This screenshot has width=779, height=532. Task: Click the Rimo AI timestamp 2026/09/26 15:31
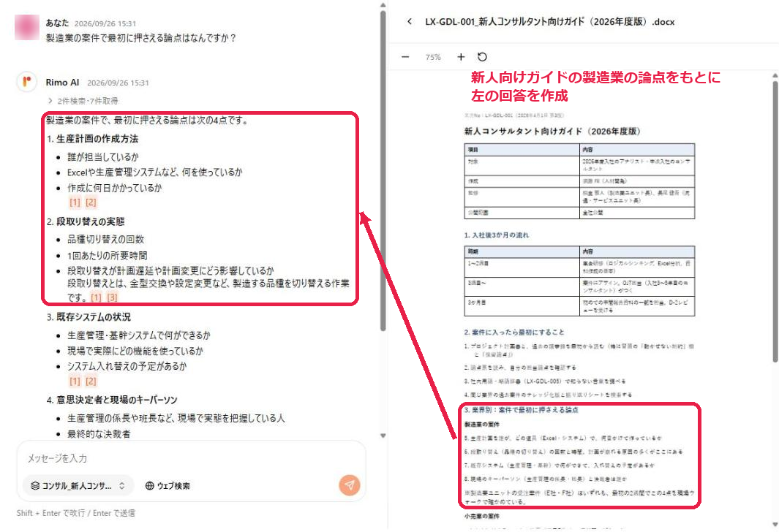coord(118,83)
